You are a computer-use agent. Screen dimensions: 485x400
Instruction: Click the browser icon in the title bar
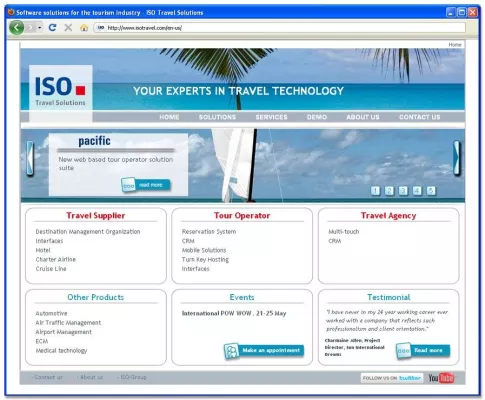(x=11, y=12)
